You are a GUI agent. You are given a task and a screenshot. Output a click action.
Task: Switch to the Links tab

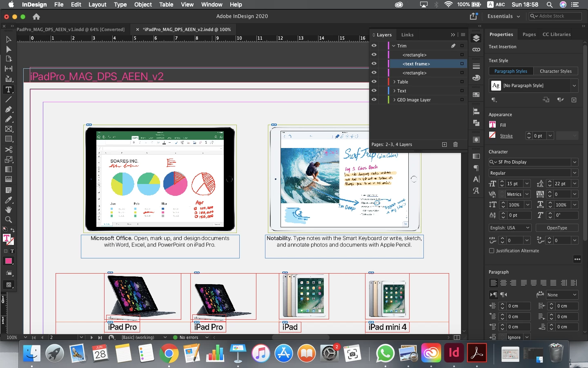click(407, 35)
